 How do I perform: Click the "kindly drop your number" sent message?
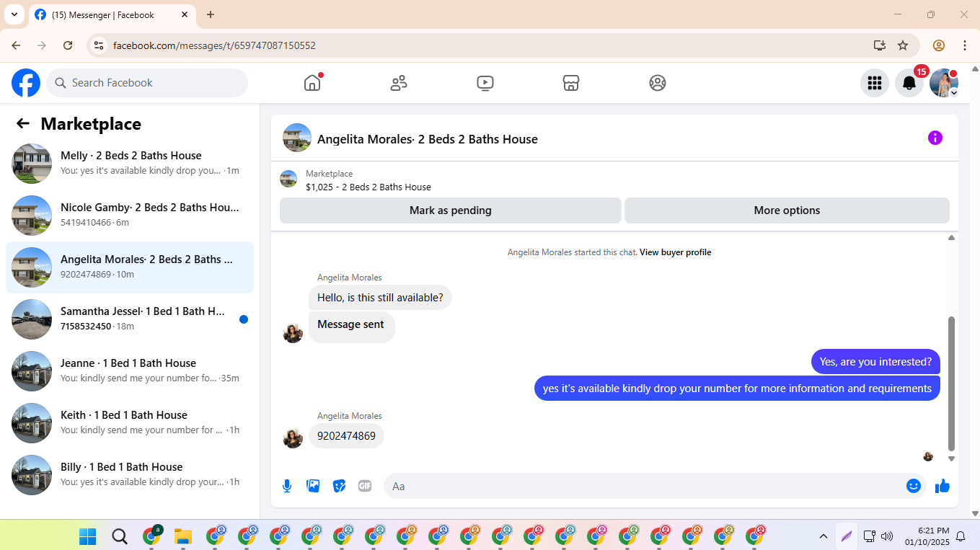tap(737, 389)
